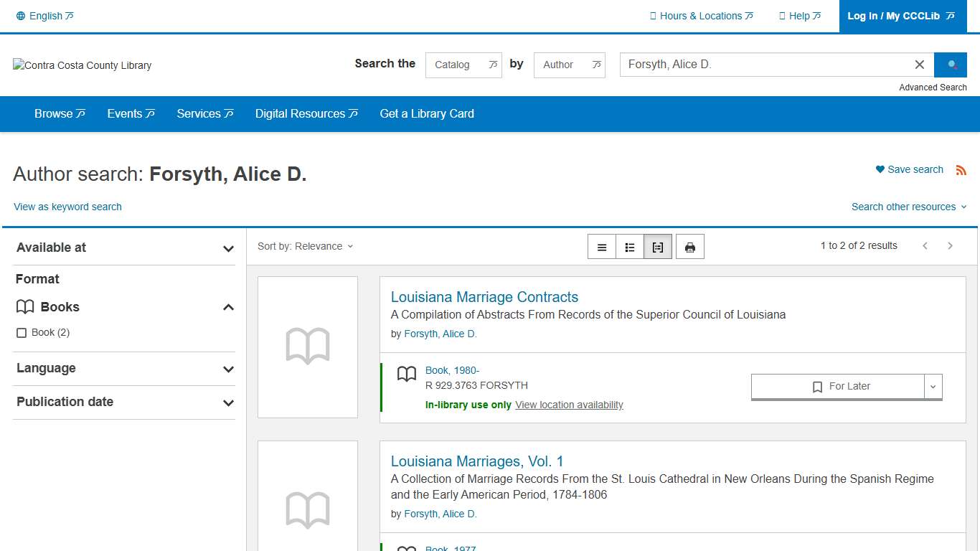The width and height of the screenshot is (980, 551).
Task: Open Louisiana Marriage Contracts title link
Action: coord(484,296)
